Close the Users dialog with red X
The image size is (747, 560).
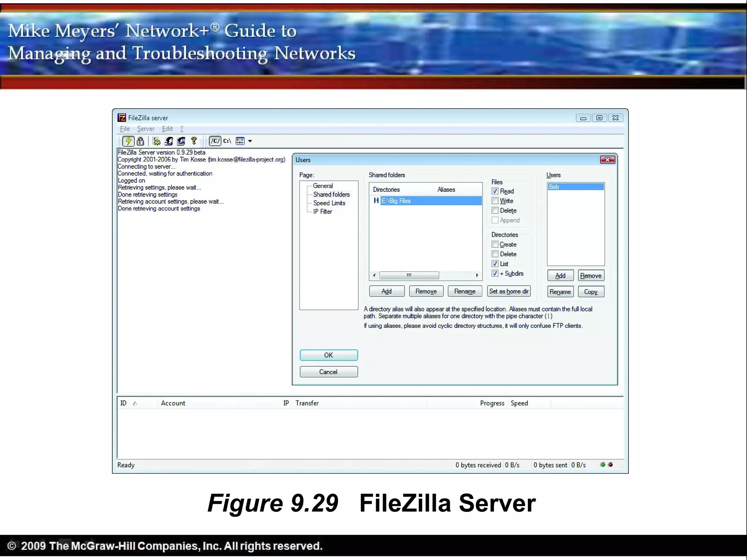pos(607,160)
